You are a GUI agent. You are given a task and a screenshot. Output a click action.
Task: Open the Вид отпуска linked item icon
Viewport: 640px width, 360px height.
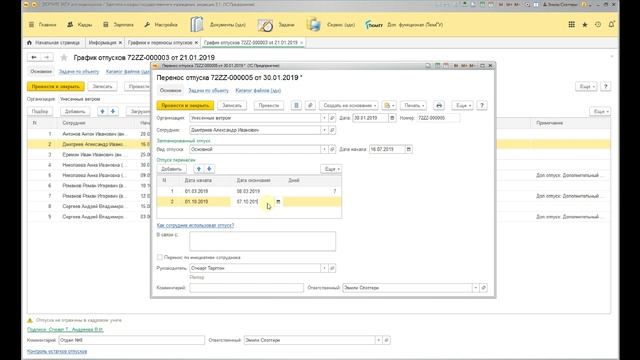pos(332,149)
